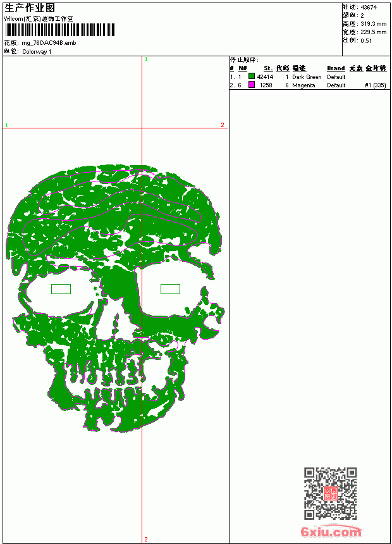
Task: Click the barcode under the Wilcom title
Action: pyautogui.click(x=59, y=30)
